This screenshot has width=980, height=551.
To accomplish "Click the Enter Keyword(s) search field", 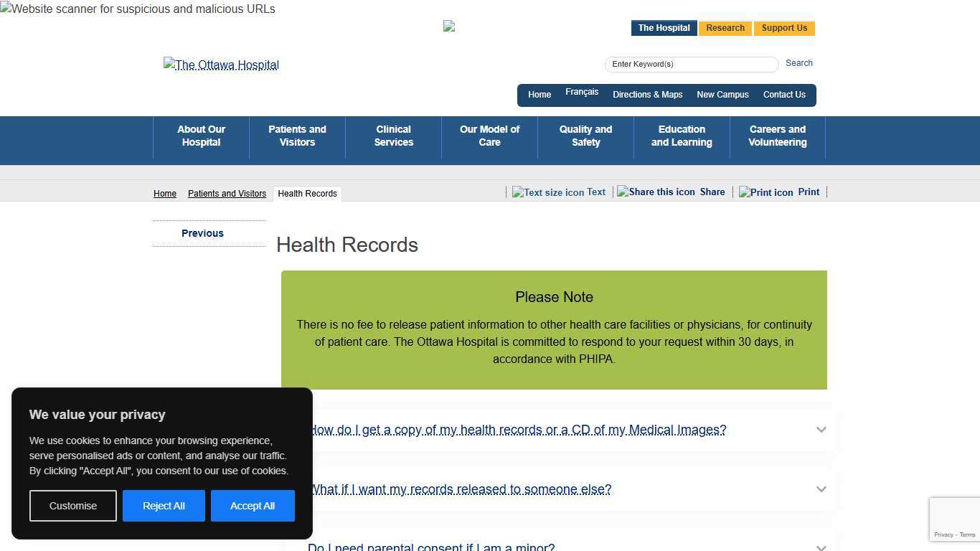I will tap(691, 64).
